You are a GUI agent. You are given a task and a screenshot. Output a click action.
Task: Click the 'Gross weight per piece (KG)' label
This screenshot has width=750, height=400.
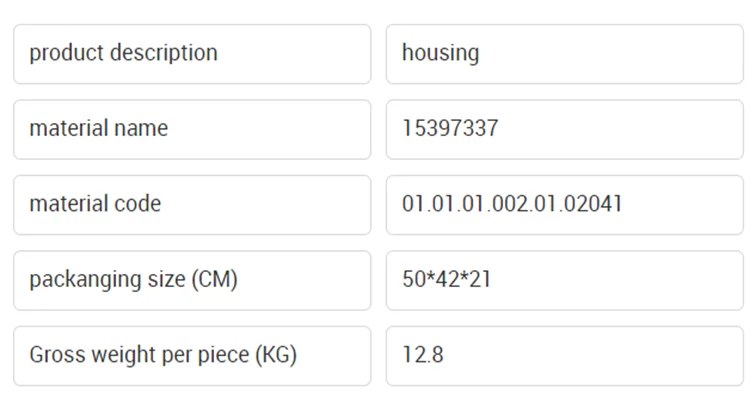[x=191, y=355]
